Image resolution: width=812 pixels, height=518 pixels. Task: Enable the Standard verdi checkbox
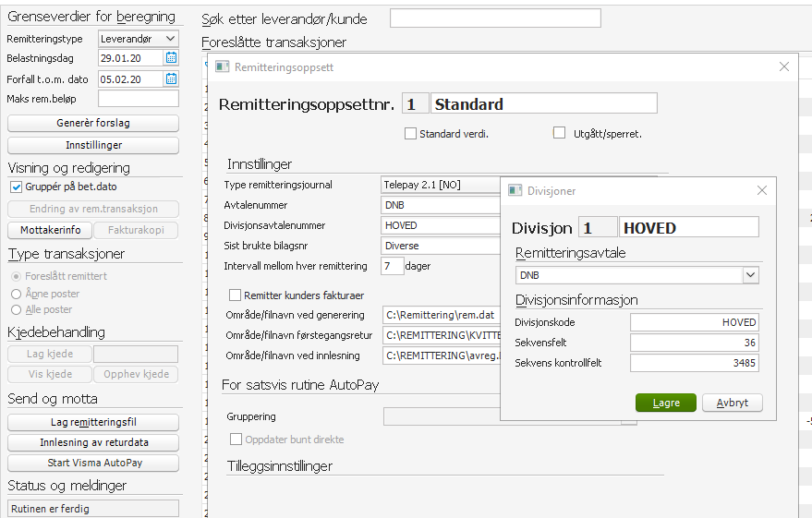tap(410, 134)
